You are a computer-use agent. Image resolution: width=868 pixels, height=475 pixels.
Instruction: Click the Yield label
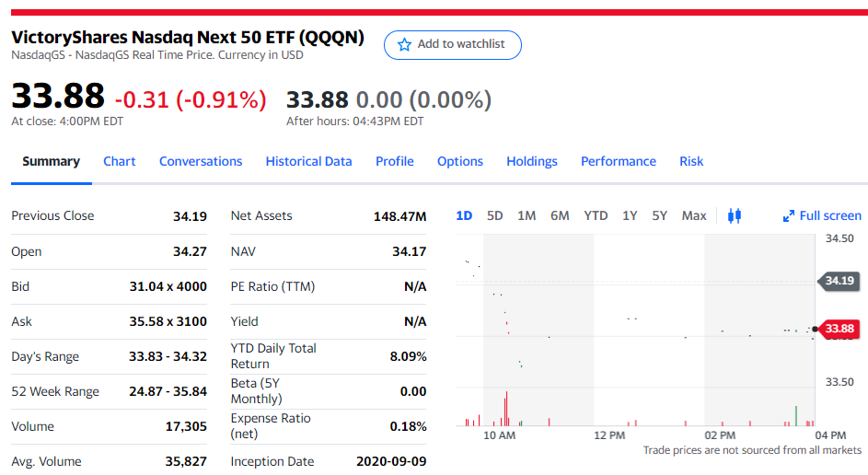pos(244,321)
